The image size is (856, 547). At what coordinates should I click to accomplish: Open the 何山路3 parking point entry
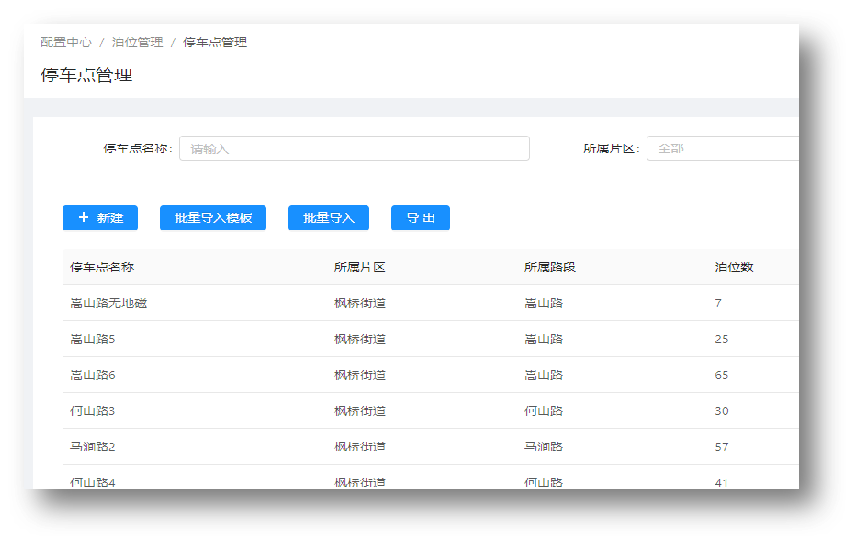(x=93, y=411)
